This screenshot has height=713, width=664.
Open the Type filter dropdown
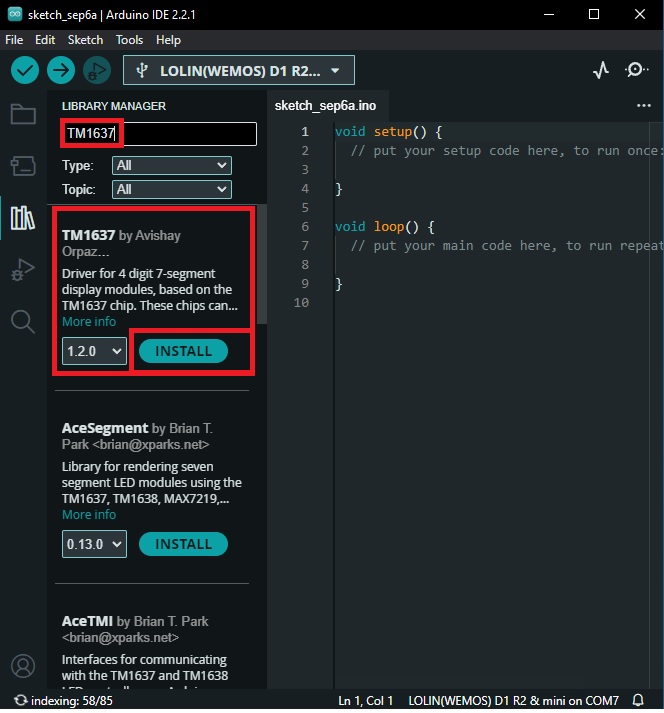[x=172, y=166]
